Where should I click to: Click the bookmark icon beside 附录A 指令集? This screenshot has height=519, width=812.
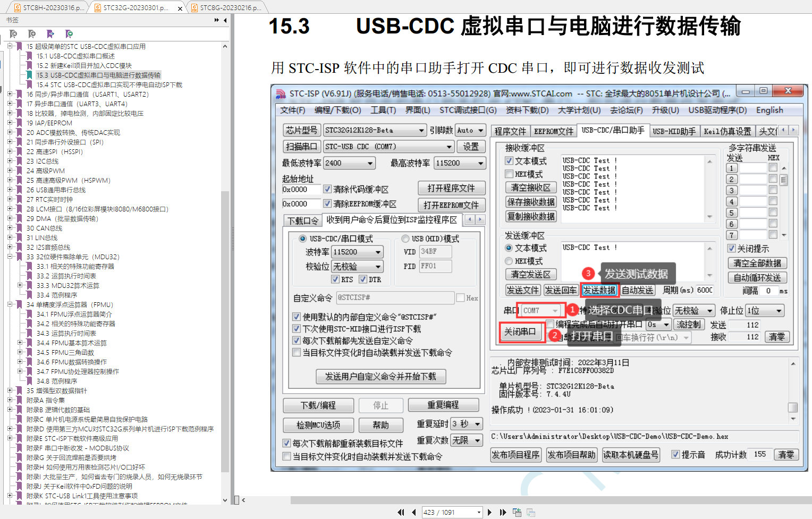(19, 400)
